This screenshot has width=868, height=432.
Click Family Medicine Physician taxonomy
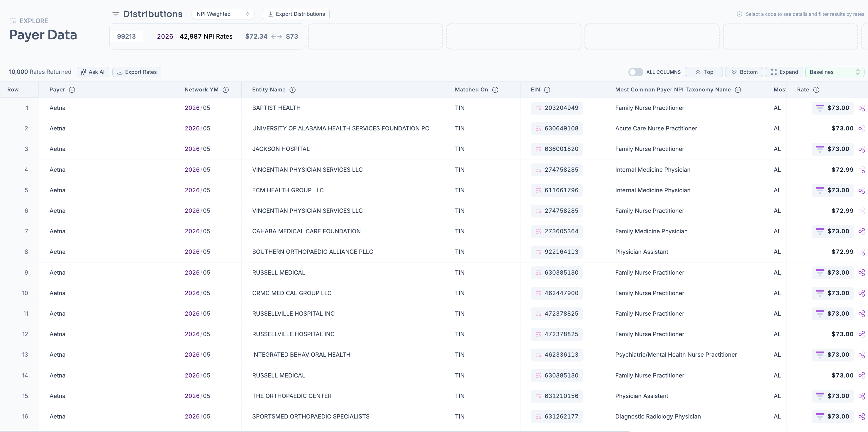coord(651,231)
